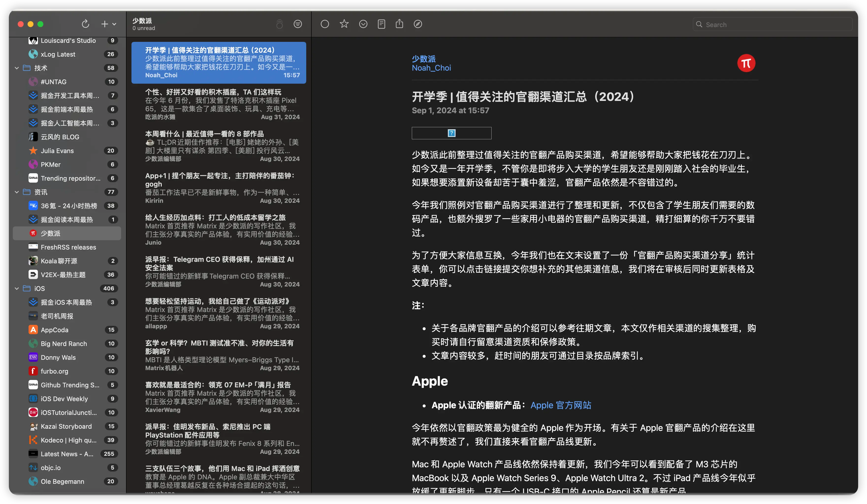Open iOS Dev Weekly feed
Viewport: 867px width, 504px height.
pos(67,398)
